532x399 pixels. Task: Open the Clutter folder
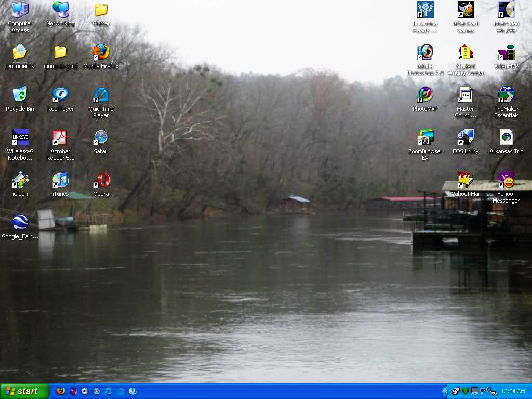click(x=101, y=10)
